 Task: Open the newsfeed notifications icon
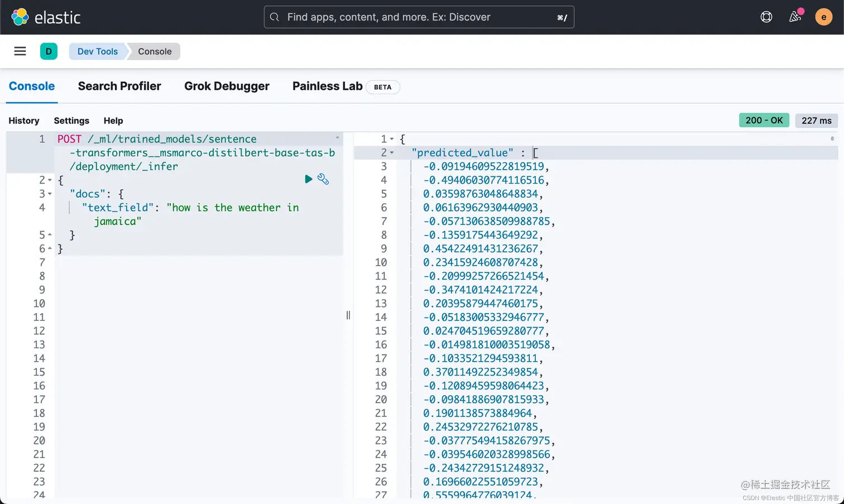[795, 17]
